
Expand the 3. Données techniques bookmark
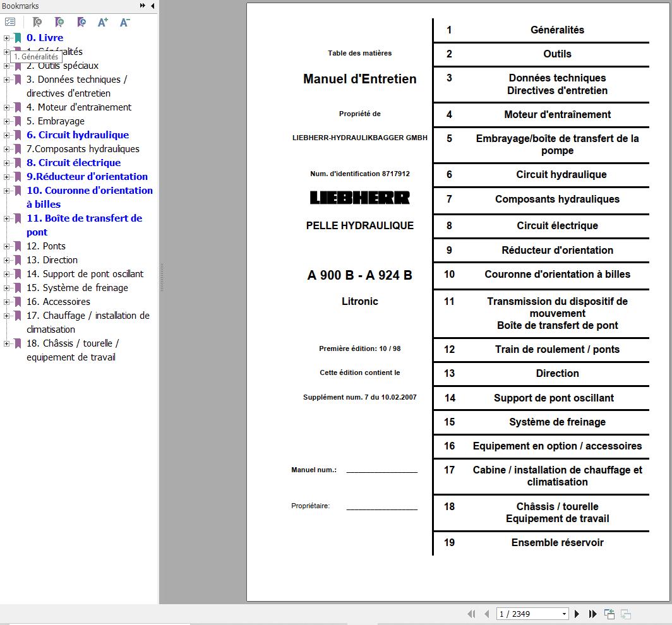pos(6,80)
